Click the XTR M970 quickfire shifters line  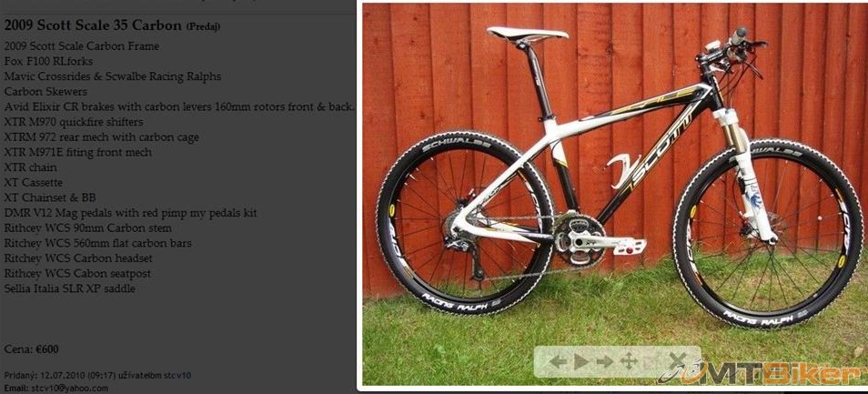(74, 122)
